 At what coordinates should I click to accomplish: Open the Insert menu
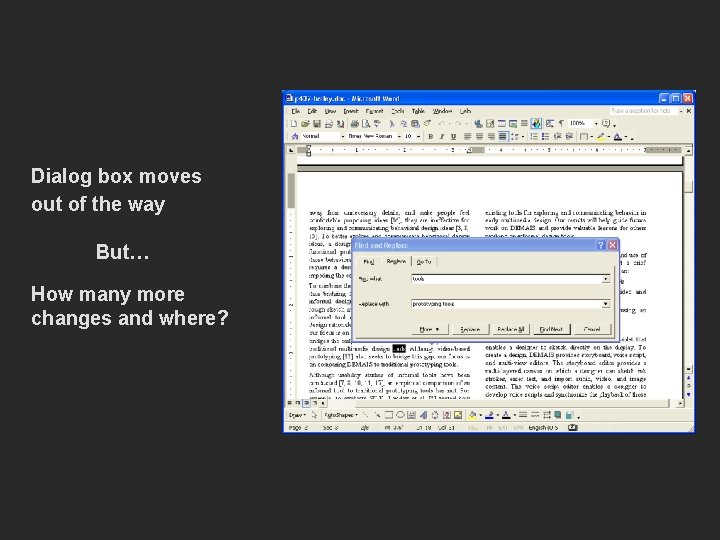pyautogui.click(x=350, y=111)
